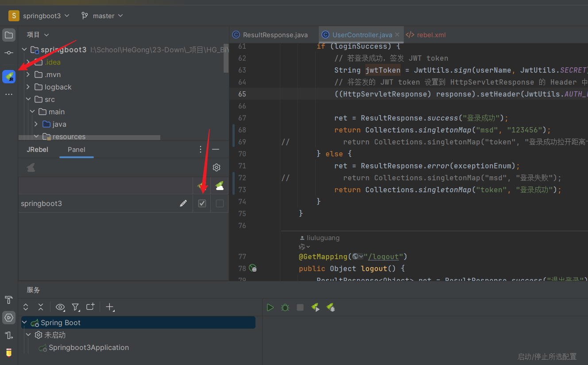
Task: Expand the java folder chevron
Action: [x=36, y=124]
